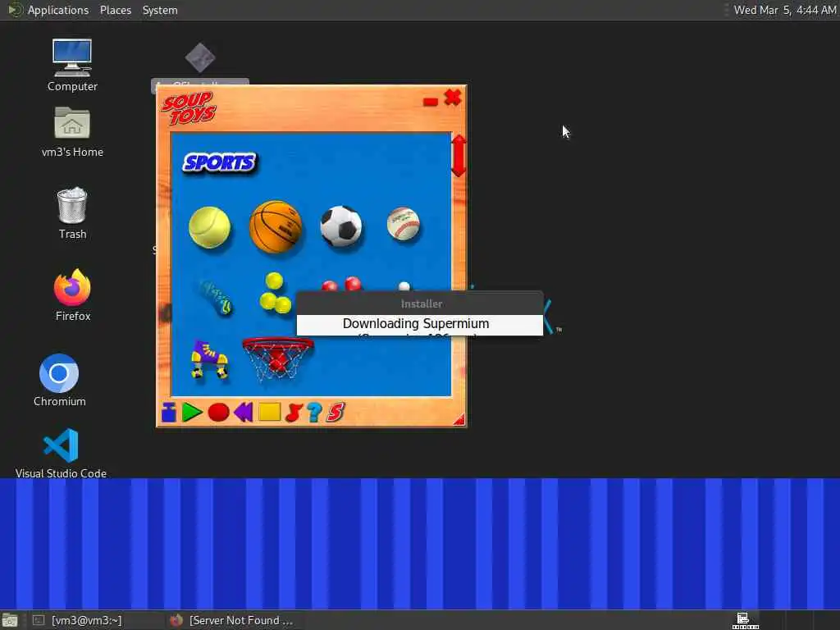Select the basketball hoop toy
The image size is (840, 630).
tap(277, 358)
